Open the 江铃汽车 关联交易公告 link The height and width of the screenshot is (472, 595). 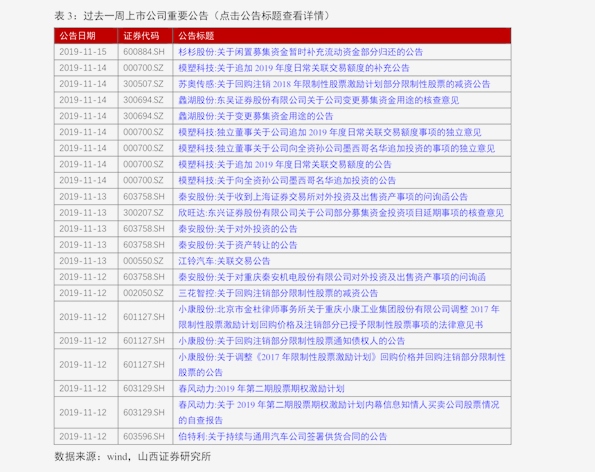click(224, 261)
